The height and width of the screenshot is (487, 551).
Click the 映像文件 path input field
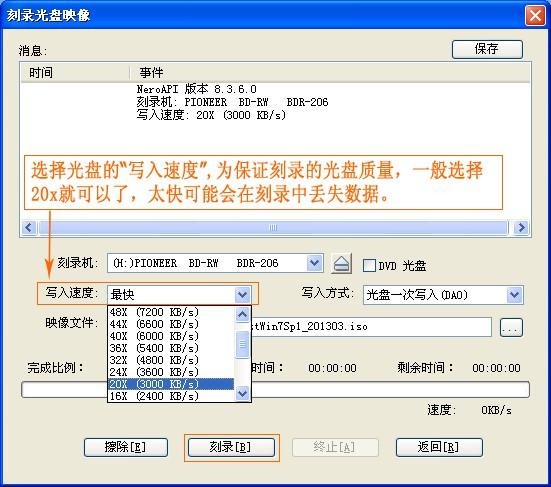click(x=371, y=327)
